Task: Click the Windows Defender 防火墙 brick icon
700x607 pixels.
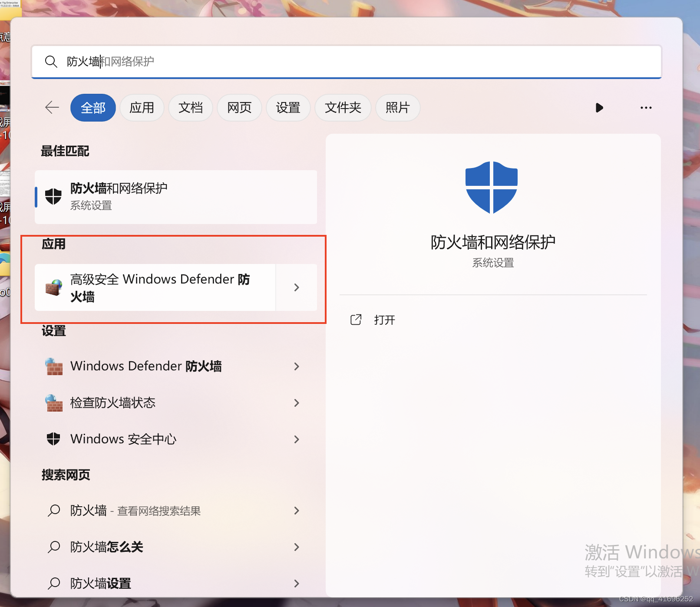Action: (x=54, y=366)
